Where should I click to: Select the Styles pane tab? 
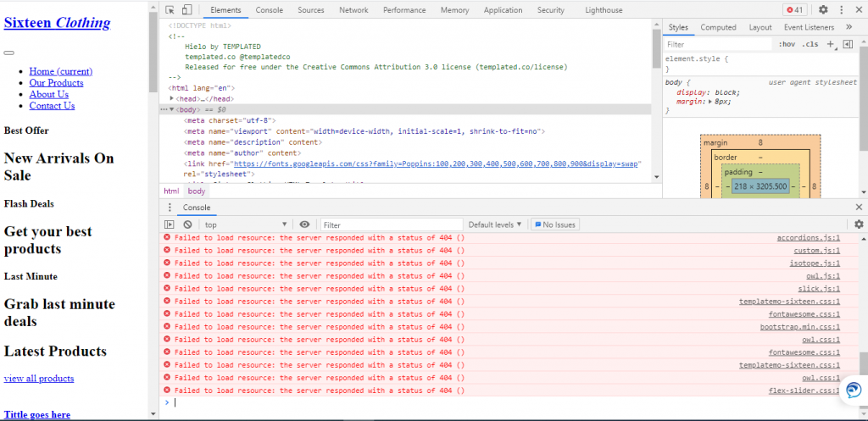pyautogui.click(x=678, y=27)
